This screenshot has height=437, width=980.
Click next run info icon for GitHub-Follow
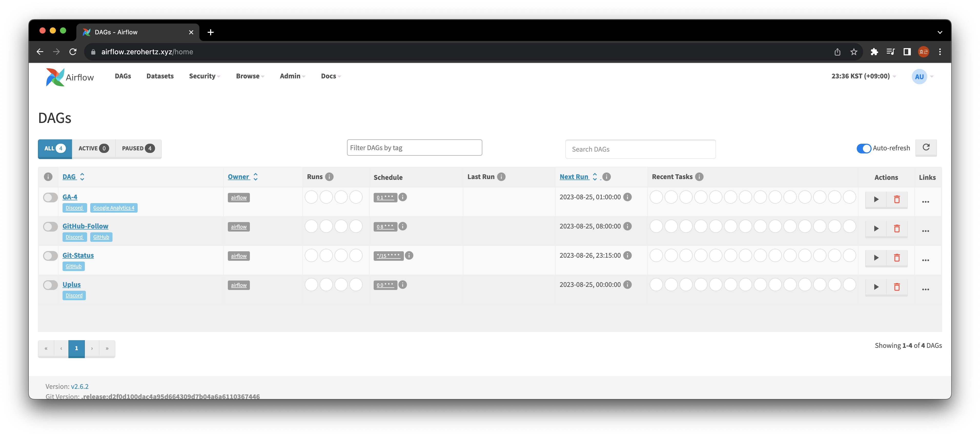pos(628,226)
